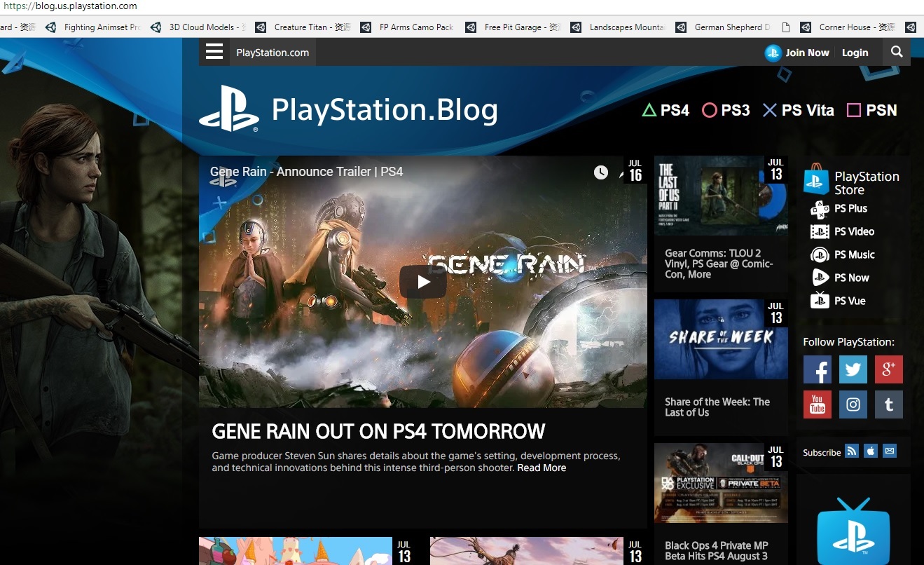Viewport: 924px width, 565px height.
Task: Select the PS Vita category tab
Action: point(798,110)
